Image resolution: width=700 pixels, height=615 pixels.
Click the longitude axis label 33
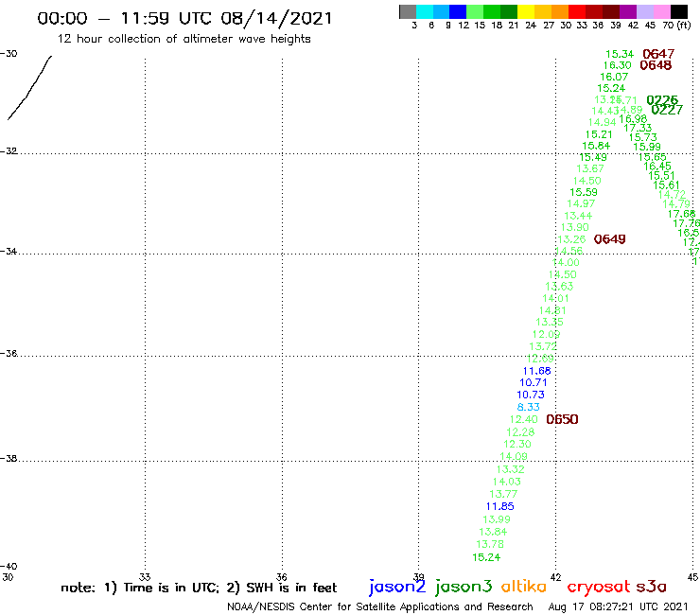(x=145, y=577)
